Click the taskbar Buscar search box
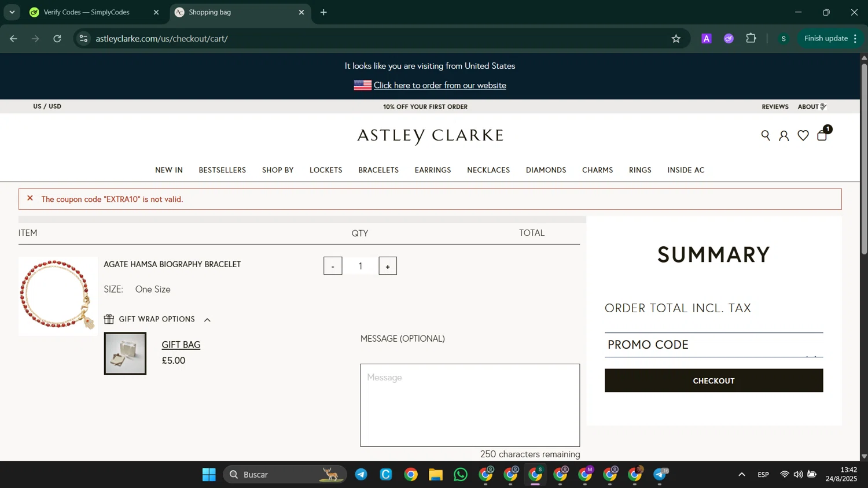Image resolution: width=868 pixels, height=488 pixels. pyautogui.click(x=285, y=475)
